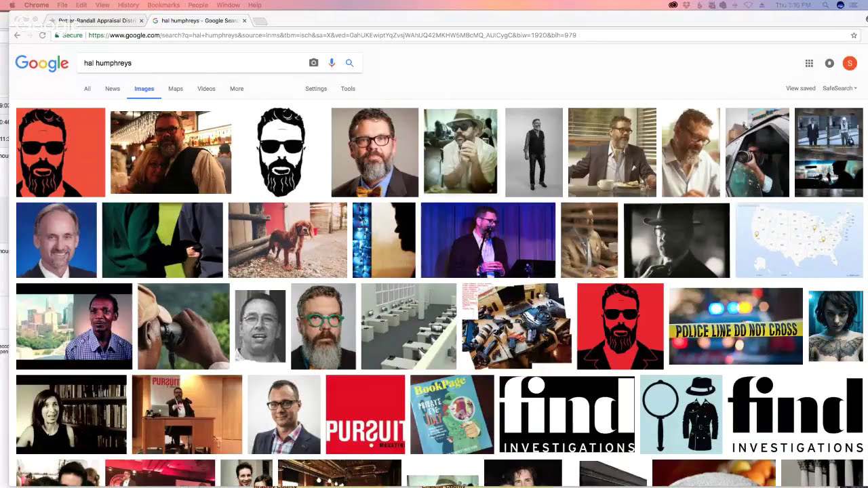
Task: Switch to the Videos results tab
Action: tap(206, 89)
